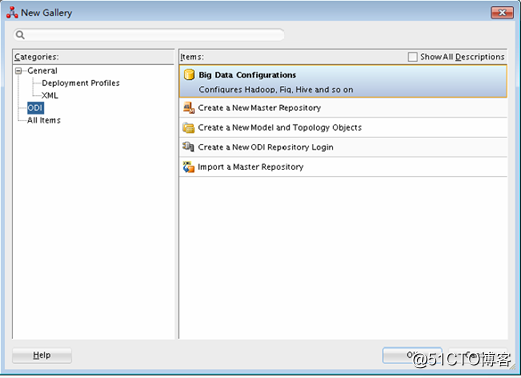Click the New ODI Repository Login icon
This screenshot has height=378, width=521.
pyautogui.click(x=188, y=146)
